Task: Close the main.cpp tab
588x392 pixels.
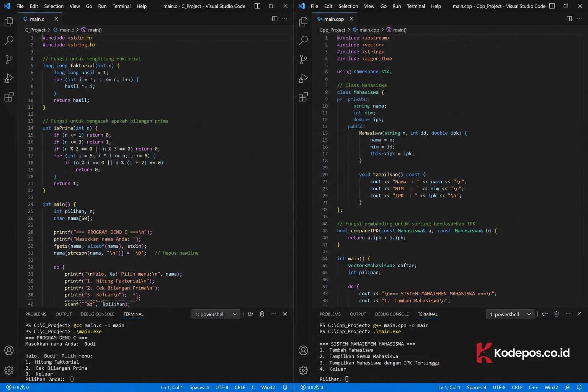Action: (351, 19)
